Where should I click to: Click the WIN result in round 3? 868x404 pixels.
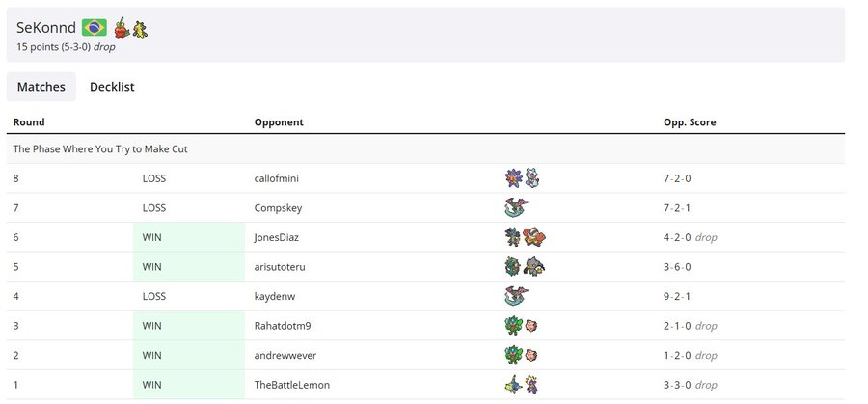click(151, 326)
